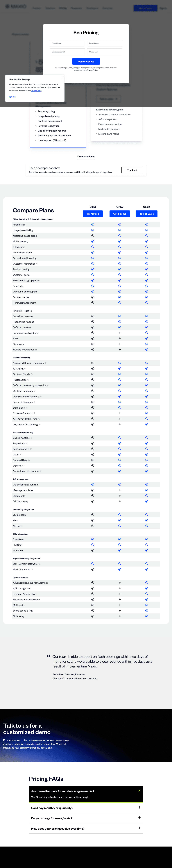
Task: Click Try for free under Build
Action: click(x=93, y=214)
